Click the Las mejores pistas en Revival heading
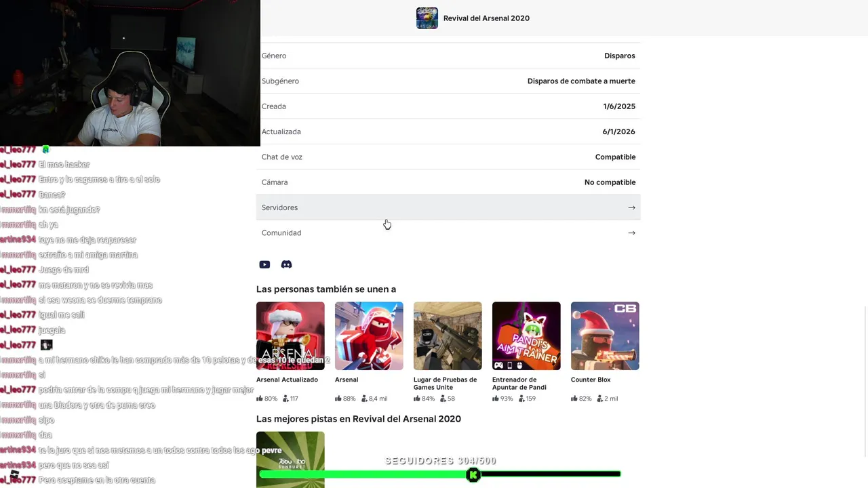 click(x=359, y=419)
